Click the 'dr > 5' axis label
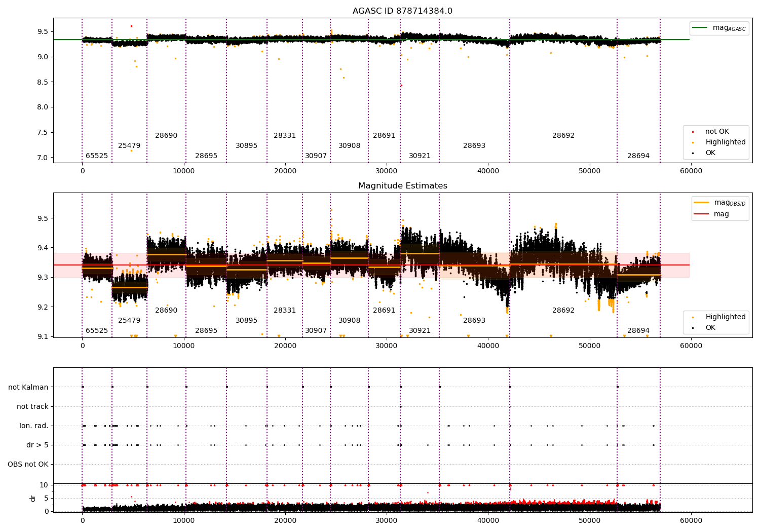Viewport: 760px width, 532px height. tap(37, 445)
